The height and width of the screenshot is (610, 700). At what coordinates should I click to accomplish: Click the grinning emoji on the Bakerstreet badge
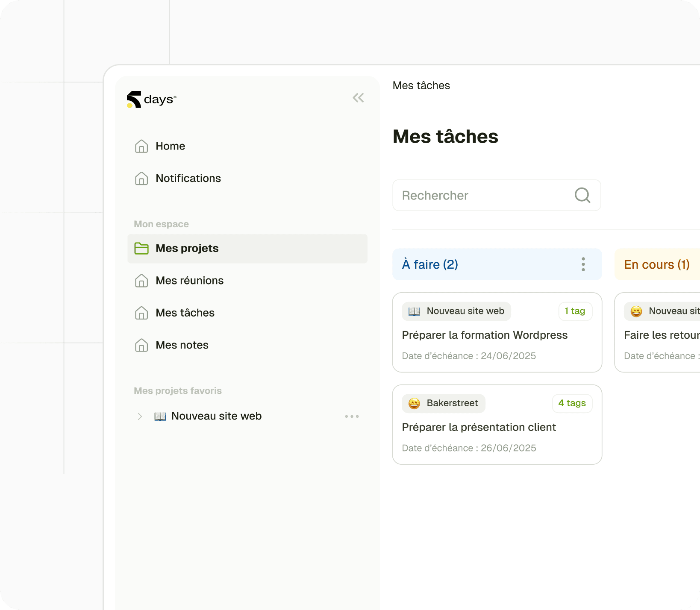(x=413, y=403)
